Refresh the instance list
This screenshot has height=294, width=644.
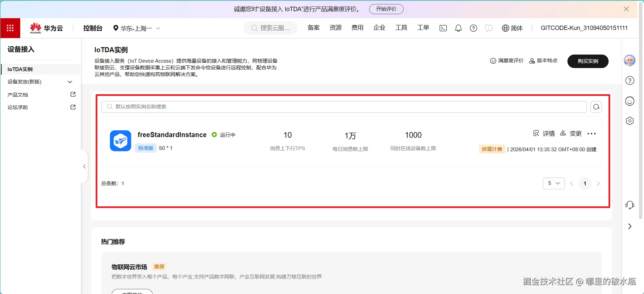(x=596, y=107)
